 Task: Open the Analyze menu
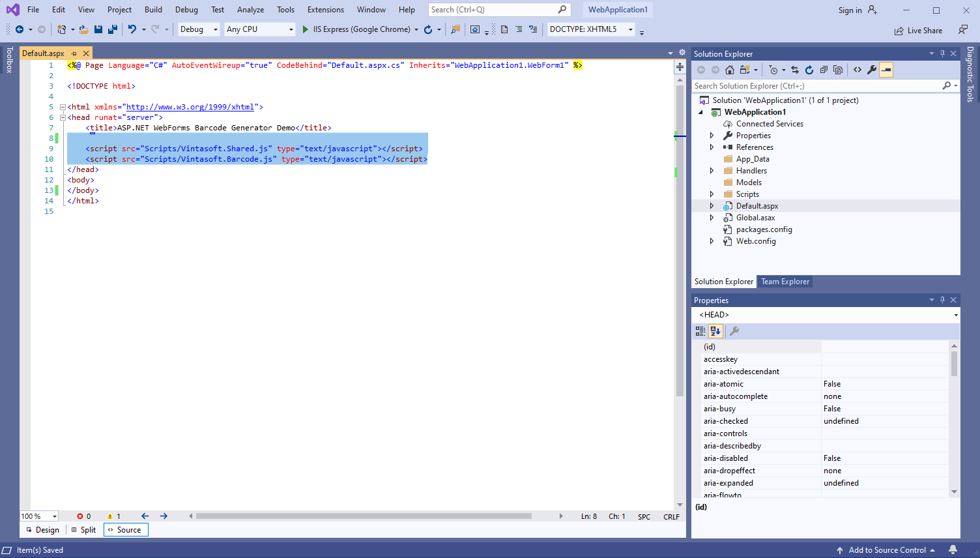point(250,10)
